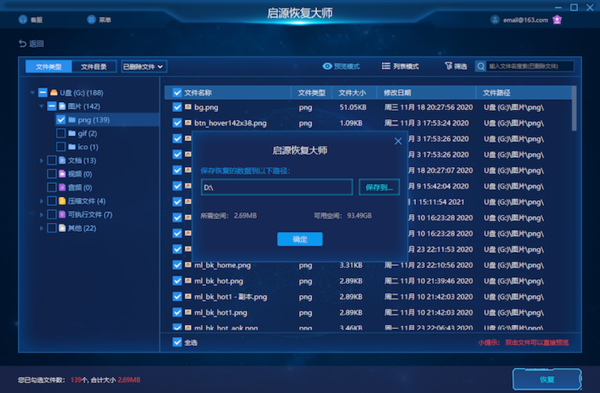Click the email@163.com account label
This screenshot has height=393, width=600.
525,20
